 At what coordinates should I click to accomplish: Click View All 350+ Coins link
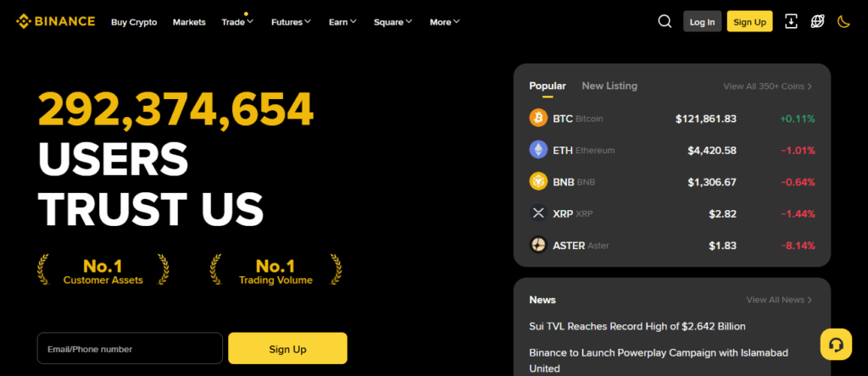[767, 86]
